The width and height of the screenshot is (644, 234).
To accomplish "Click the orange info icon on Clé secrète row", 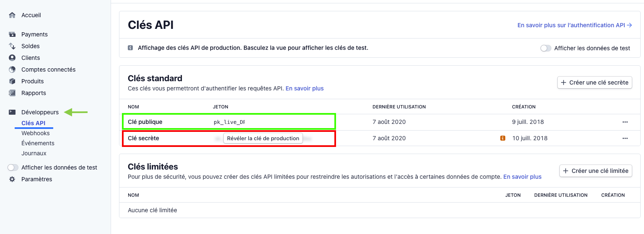I will point(503,138).
